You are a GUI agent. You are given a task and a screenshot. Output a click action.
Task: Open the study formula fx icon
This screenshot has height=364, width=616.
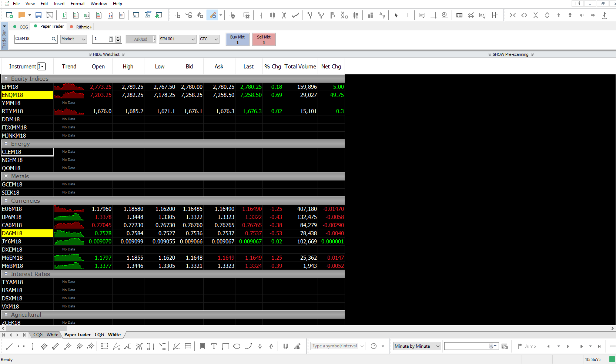click(x=148, y=15)
